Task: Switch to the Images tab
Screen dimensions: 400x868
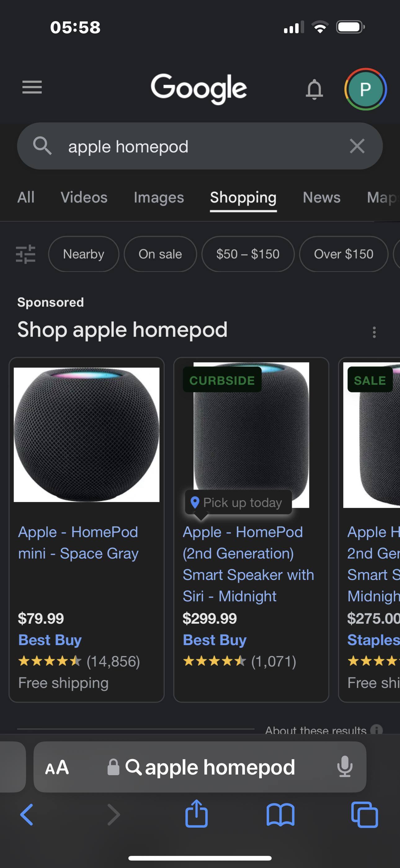Action: 159,197
